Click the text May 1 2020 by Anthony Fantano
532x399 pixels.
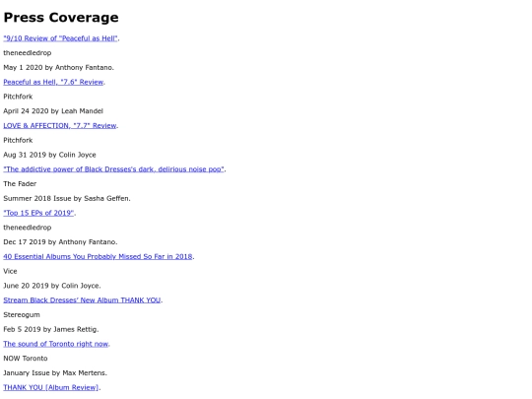tap(59, 68)
